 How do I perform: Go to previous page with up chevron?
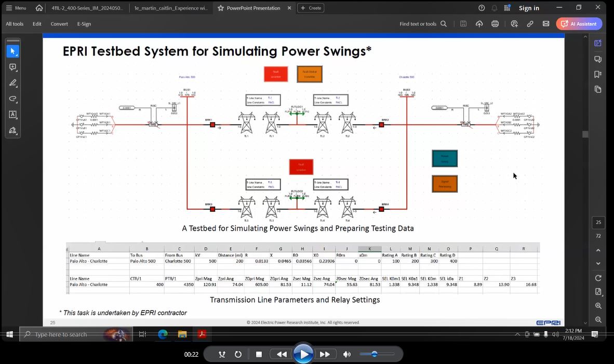598,250
